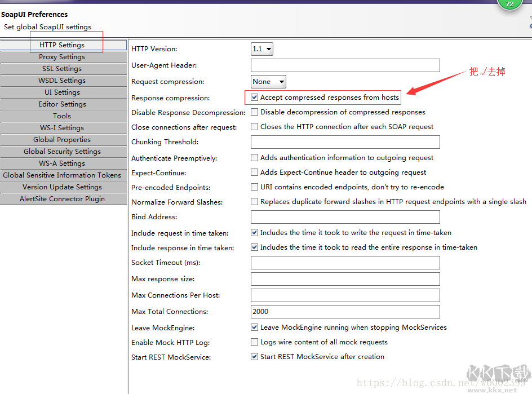
Task: Click the green 72 badge icon
Action: coord(509,5)
